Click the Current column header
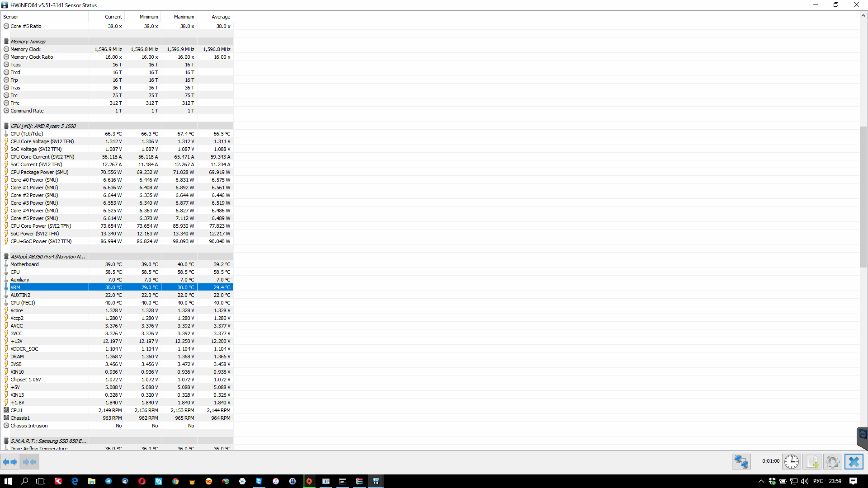This screenshot has width=868, height=488. 113,17
